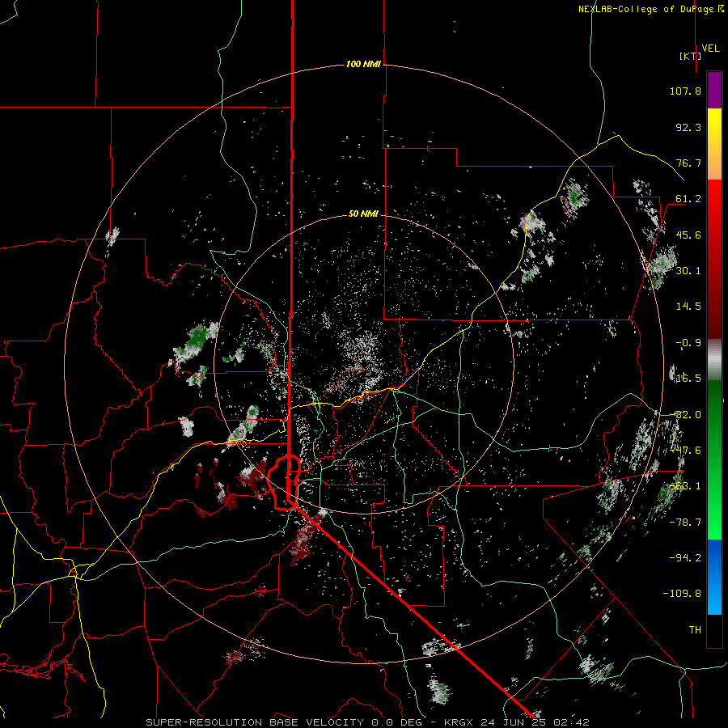Click the 61.2 velocity scale value

click(688, 199)
